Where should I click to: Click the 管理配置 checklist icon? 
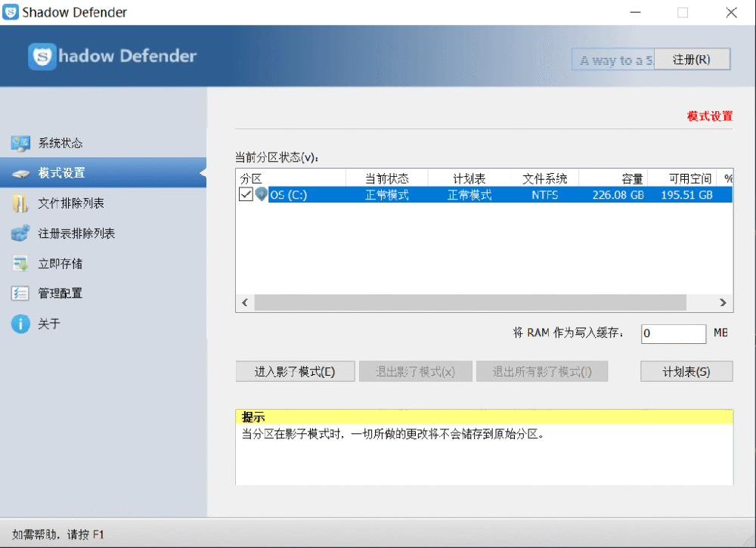click(x=20, y=293)
